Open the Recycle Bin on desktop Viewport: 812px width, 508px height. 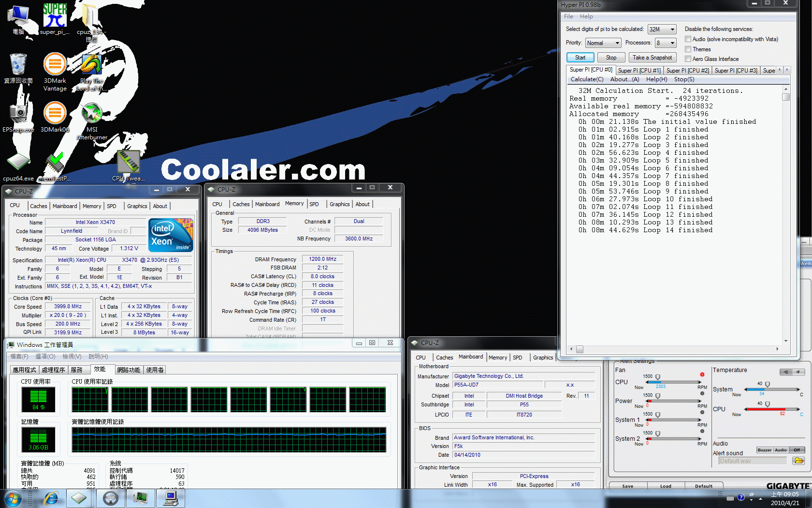click(18, 68)
